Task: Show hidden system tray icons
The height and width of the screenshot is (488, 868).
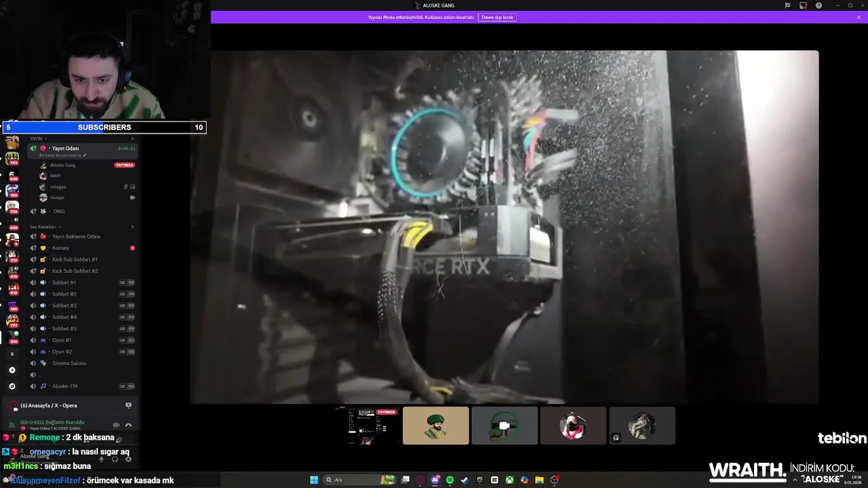Action: point(795,480)
